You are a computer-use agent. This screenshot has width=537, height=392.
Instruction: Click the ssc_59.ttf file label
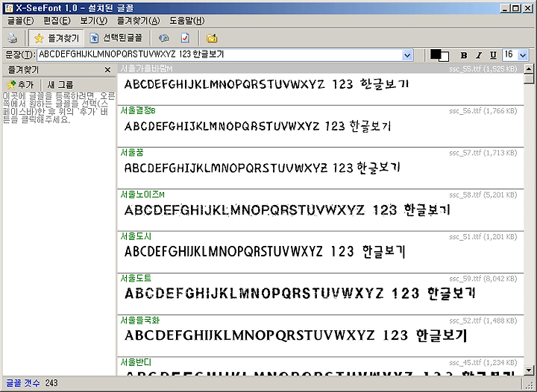(x=483, y=279)
